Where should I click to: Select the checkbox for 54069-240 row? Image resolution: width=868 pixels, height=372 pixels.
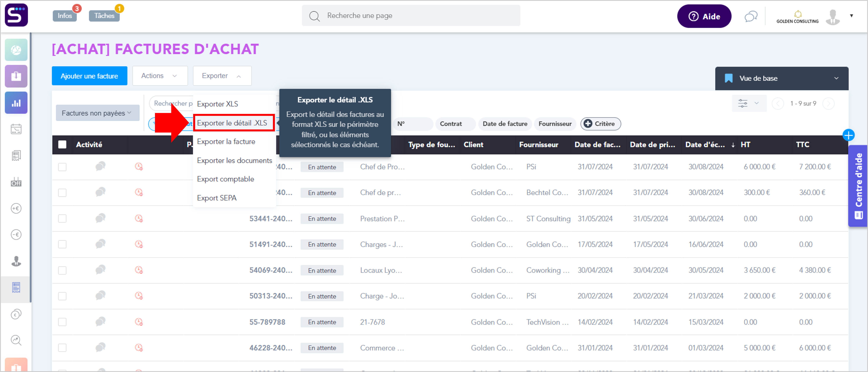62,270
